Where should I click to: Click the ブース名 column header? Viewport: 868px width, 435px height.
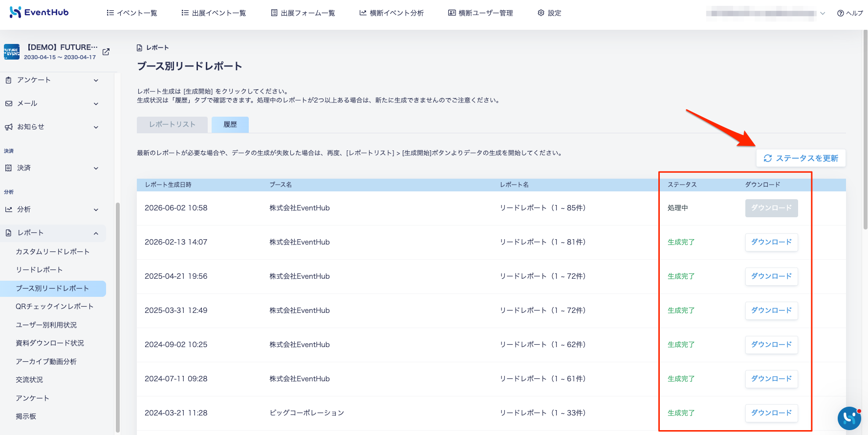click(281, 185)
